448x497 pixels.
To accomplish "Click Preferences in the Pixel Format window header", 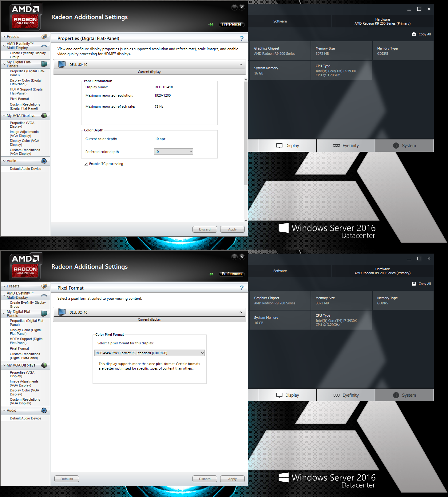I will tap(232, 274).
